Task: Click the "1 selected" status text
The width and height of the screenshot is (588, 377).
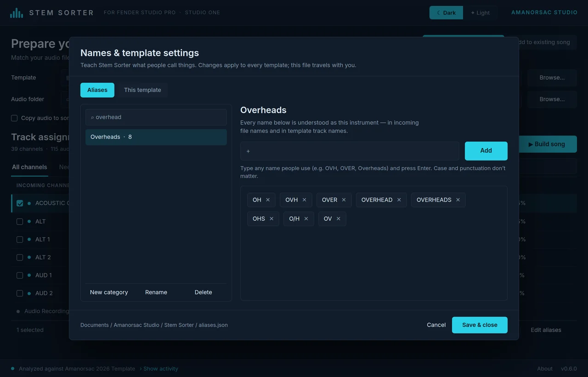Action: 30,330
